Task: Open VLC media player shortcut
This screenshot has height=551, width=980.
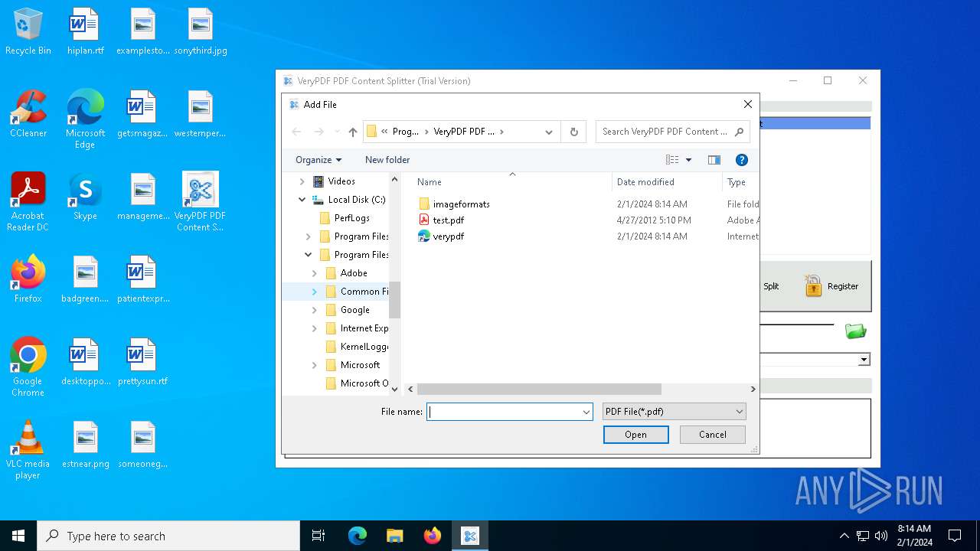Action: [28, 451]
